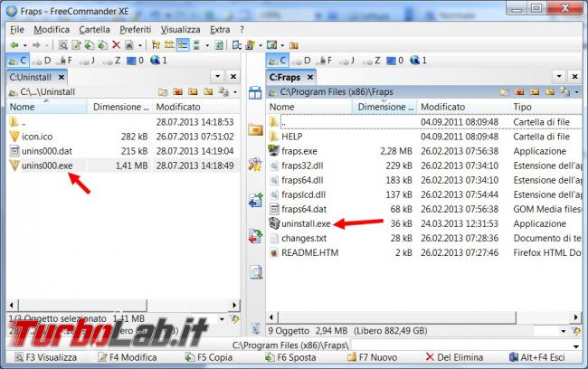The height and width of the screenshot is (369, 588).
Task: Select drive F in left panel drive bar
Action: pos(64,61)
